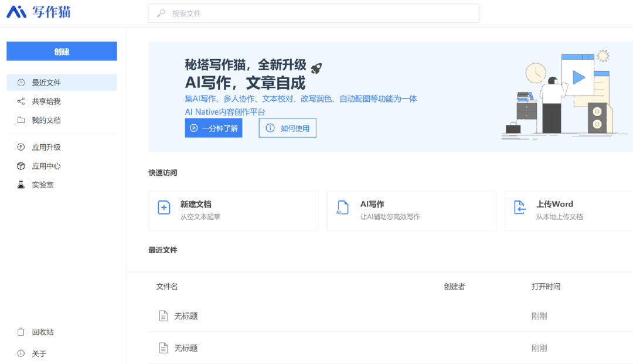Click the share icon beside 共享给我
The width and height of the screenshot is (633, 364).
point(21,101)
